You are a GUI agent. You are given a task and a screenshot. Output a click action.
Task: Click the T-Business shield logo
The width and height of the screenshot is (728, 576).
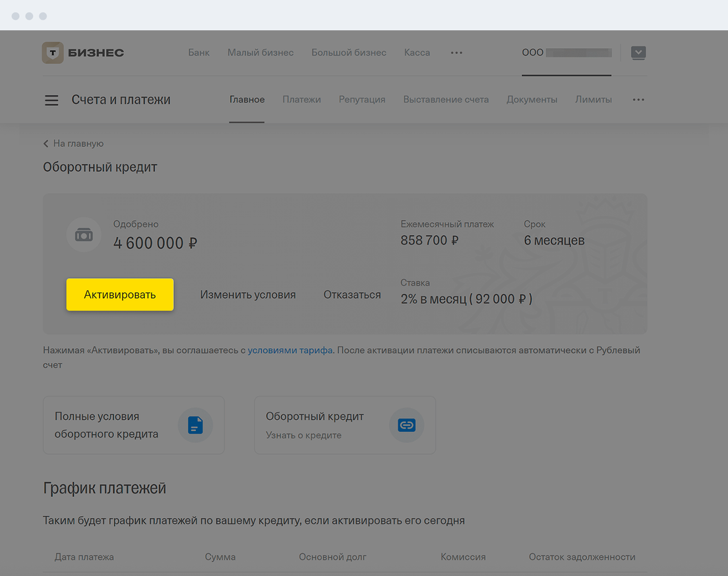[x=53, y=53]
